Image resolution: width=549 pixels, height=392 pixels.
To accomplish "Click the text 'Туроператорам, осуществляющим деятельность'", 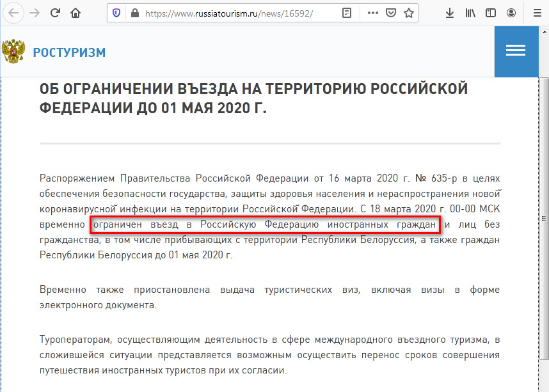I will [154, 340].
